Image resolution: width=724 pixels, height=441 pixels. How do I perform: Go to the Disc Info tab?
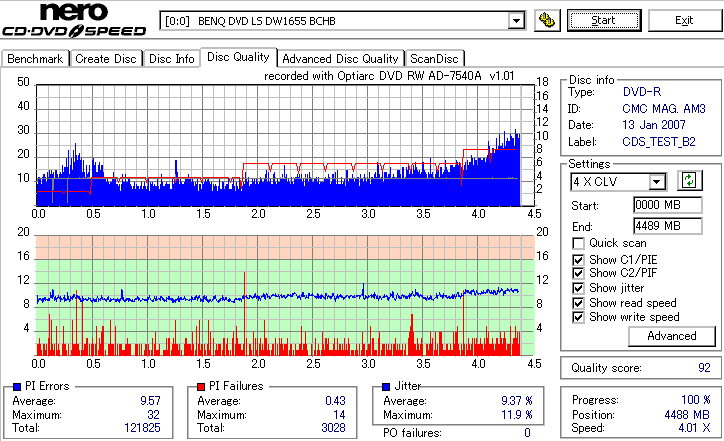click(171, 59)
